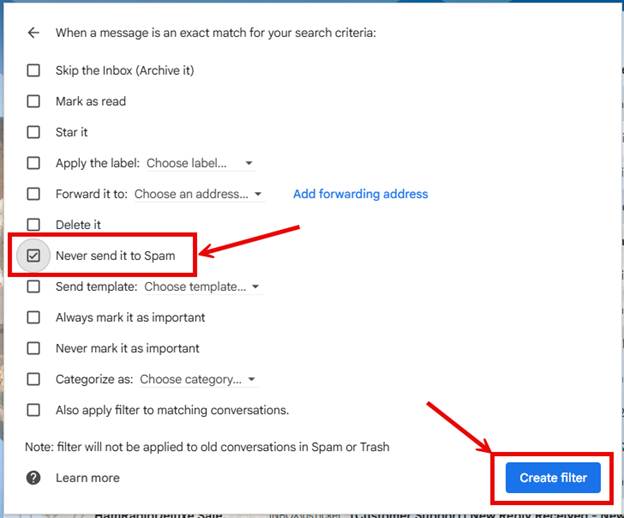The width and height of the screenshot is (624, 518).
Task: Click the help question mark icon
Action: pos(34,478)
